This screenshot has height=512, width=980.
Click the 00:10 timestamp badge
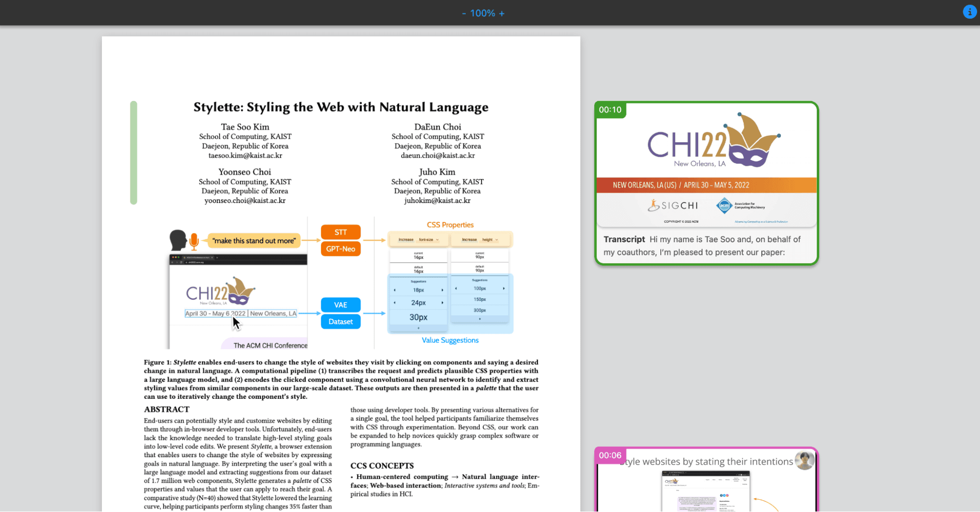pyautogui.click(x=610, y=110)
